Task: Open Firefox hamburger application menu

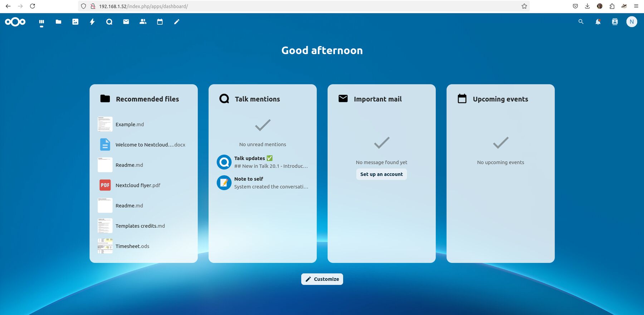Action: 636,6
